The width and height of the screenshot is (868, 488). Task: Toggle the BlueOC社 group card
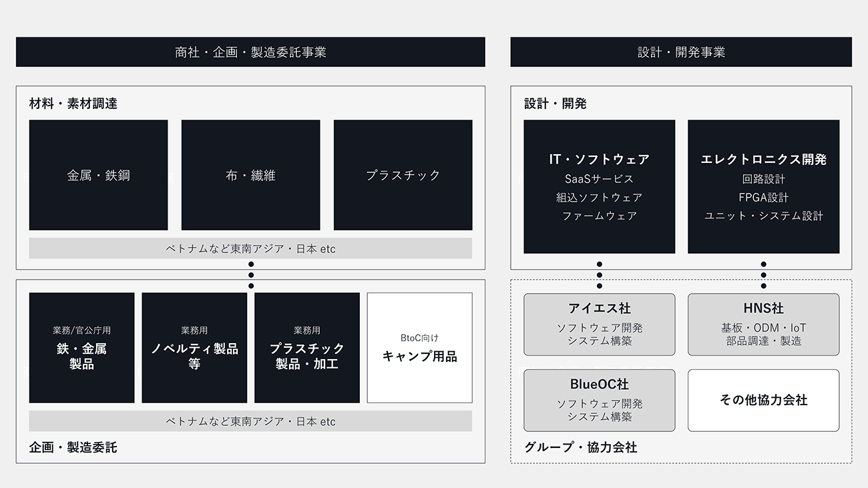click(599, 400)
